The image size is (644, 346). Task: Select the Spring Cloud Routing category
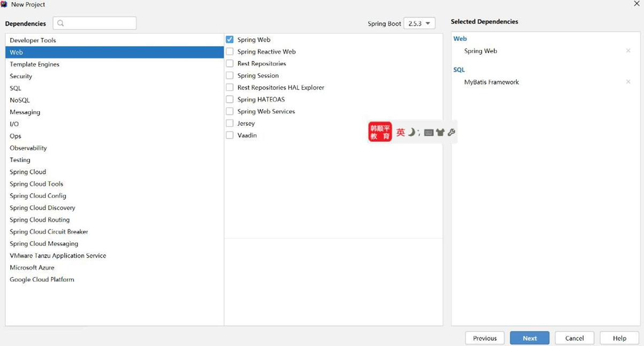click(x=40, y=220)
